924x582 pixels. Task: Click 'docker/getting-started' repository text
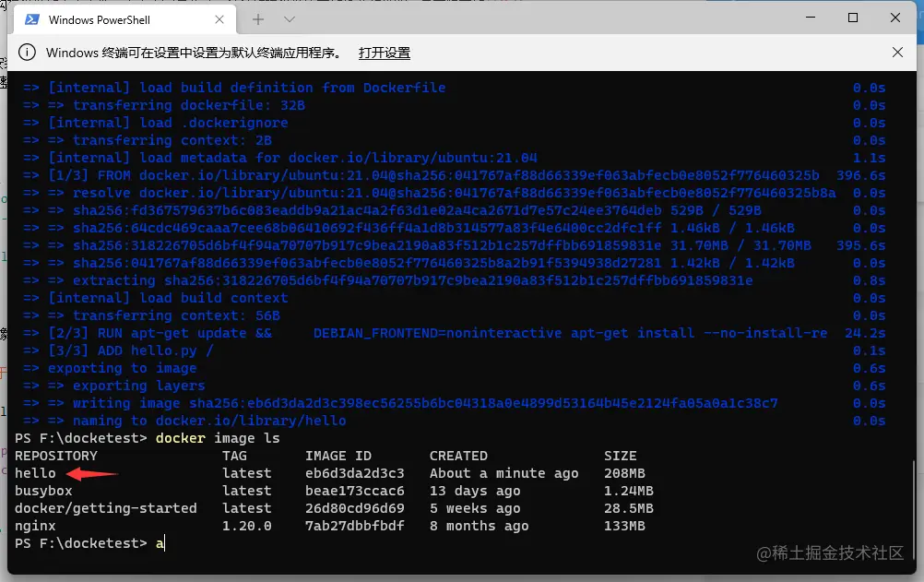(105, 508)
